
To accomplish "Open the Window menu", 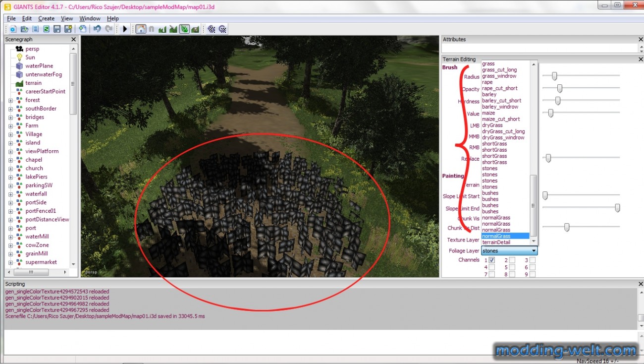I will pos(90,18).
